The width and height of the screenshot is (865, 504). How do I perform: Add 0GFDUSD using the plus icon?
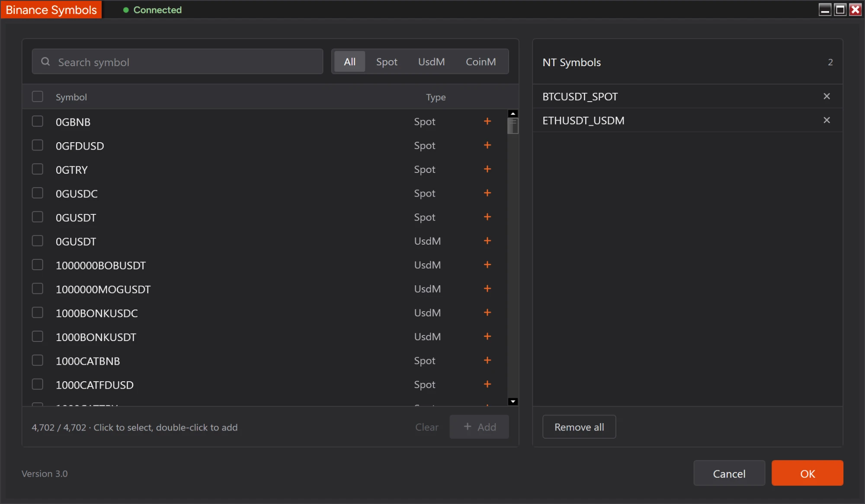[487, 145]
